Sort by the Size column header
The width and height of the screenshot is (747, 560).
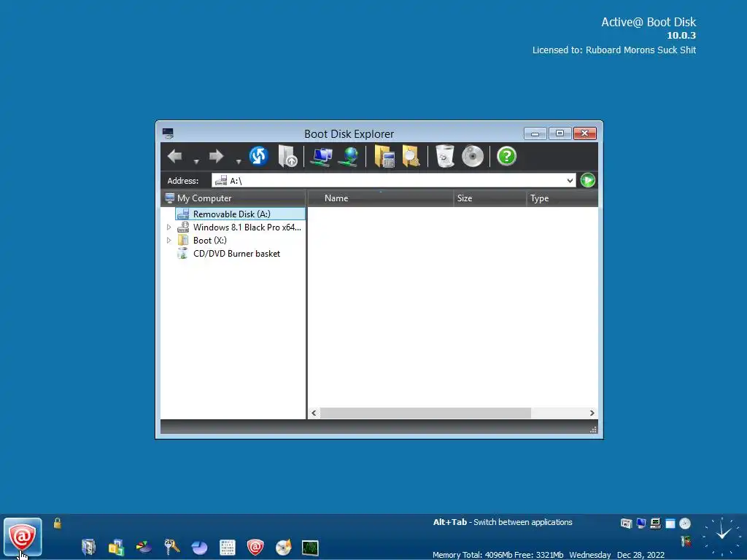[489, 198]
